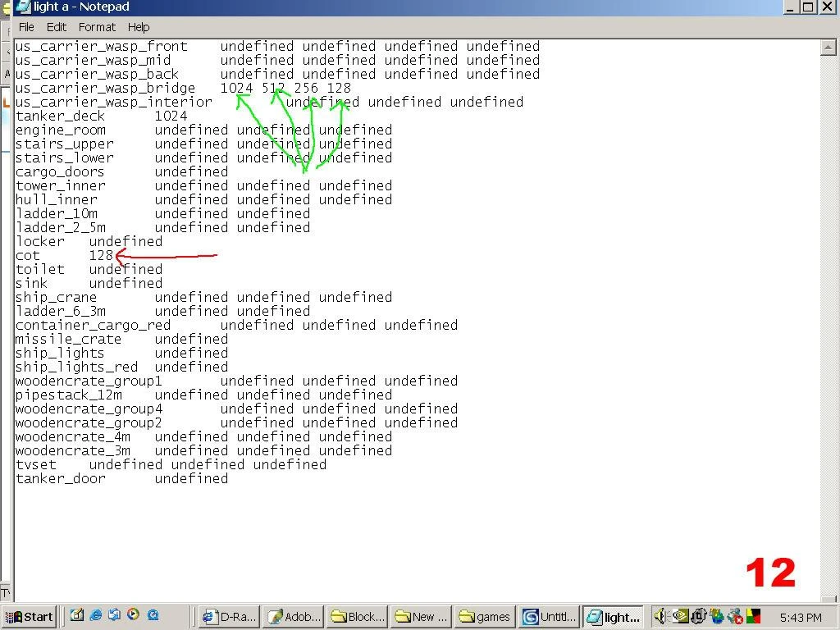Click the scrollbar up arrow in Notepad
Viewport: 840px width, 630px height.
pyautogui.click(x=828, y=47)
